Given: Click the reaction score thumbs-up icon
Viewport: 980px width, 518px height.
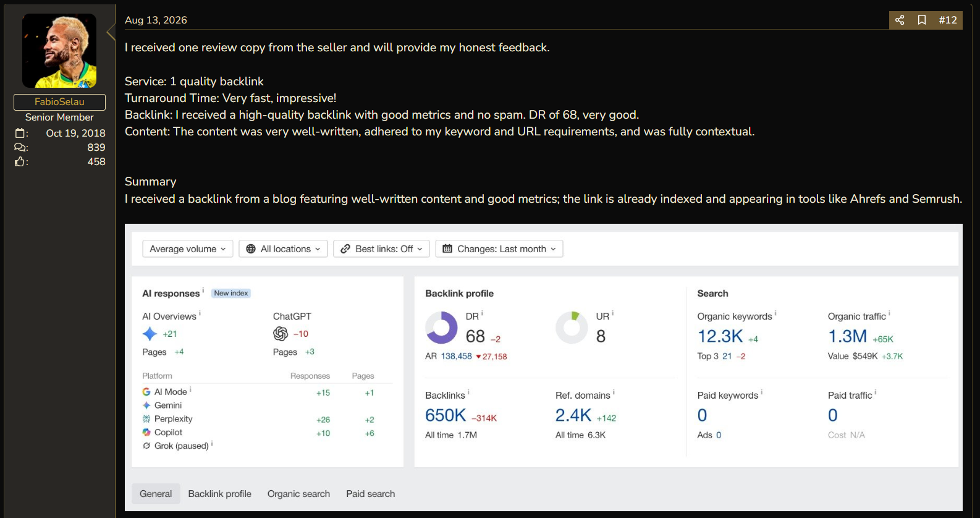Looking at the screenshot, I should pyautogui.click(x=20, y=161).
